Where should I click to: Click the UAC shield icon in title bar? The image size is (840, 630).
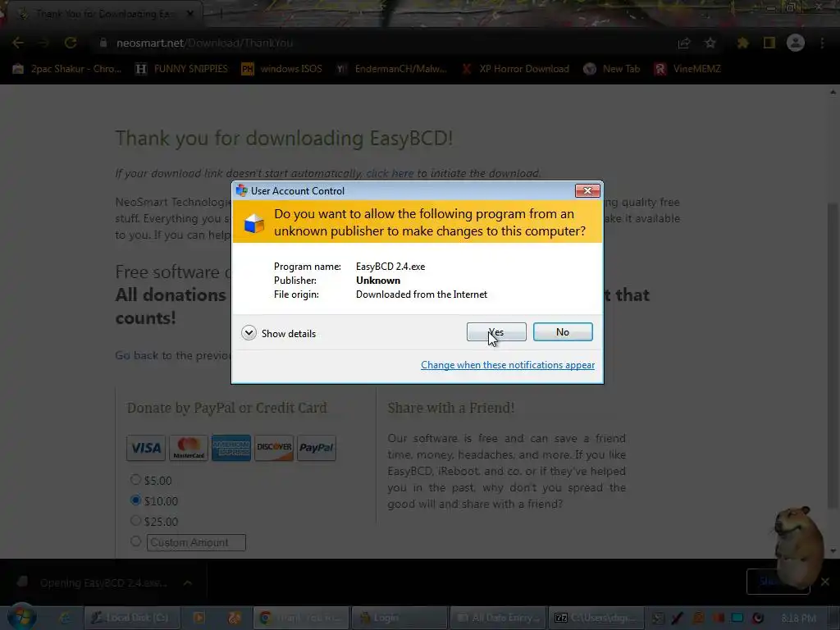click(x=242, y=190)
